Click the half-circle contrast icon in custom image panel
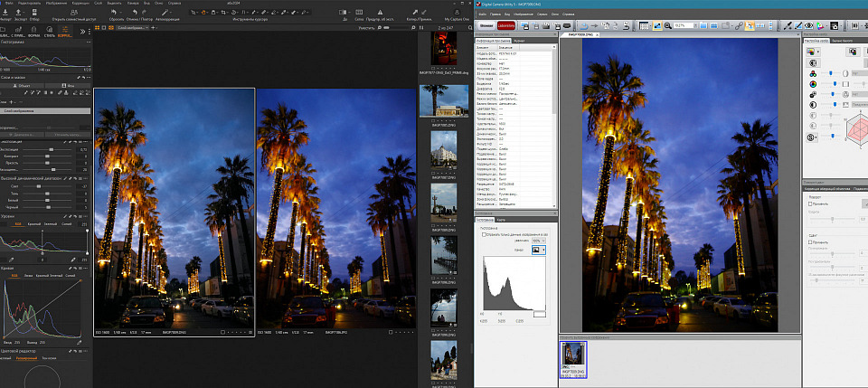Image resolution: width=868 pixels, height=388 pixels. pyautogui.click(x=813, y=105)
